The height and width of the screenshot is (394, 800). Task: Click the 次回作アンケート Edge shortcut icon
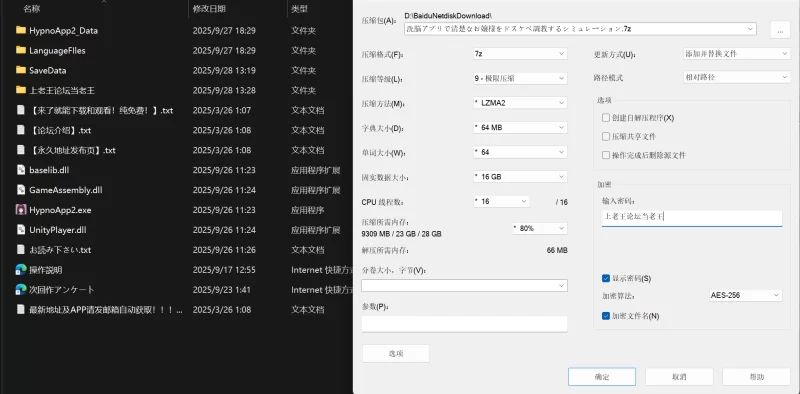(21, 289)
